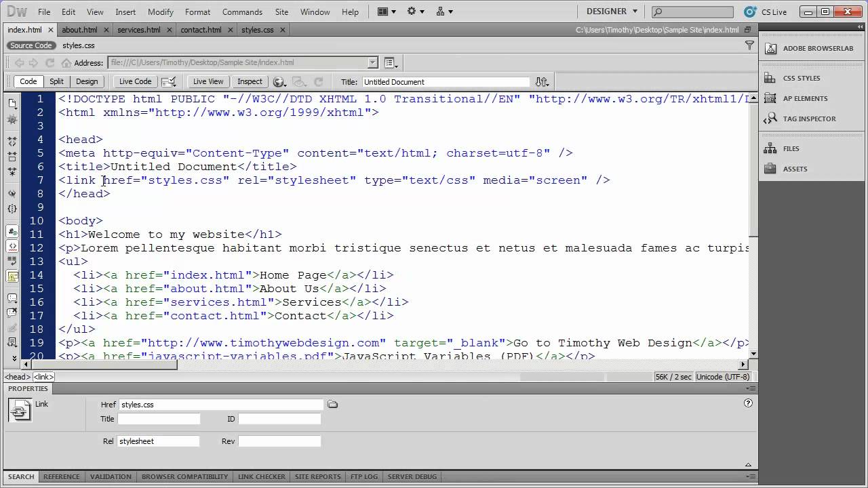This screenshot has height=488, width=868.
Task: Open browser navigation options list icon
Action: [x=391, y=62]
